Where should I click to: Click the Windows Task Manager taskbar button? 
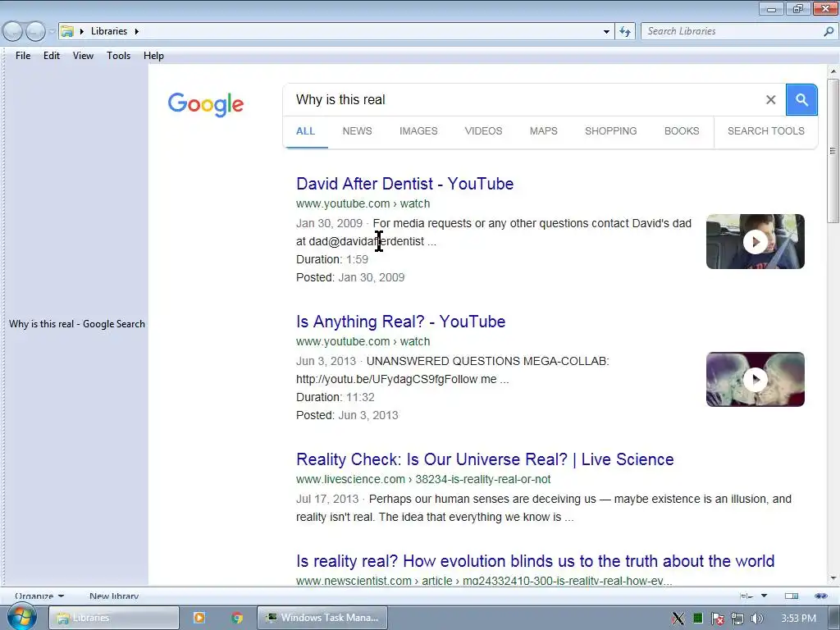click(x=322, y=618)
